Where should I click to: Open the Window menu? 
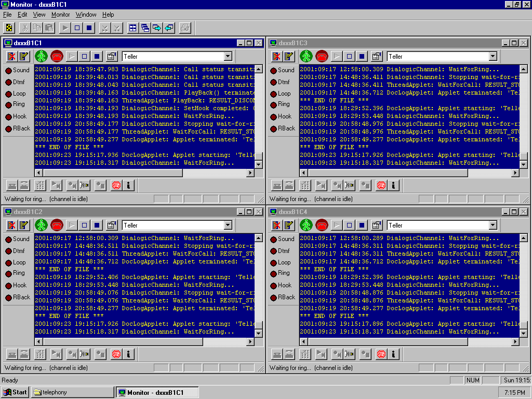point(86,15)
